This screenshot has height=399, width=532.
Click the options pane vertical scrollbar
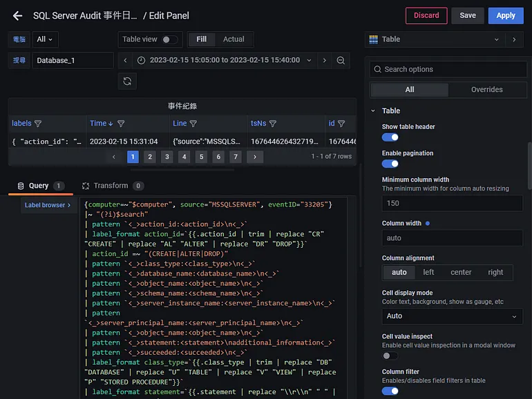(529, 166)
